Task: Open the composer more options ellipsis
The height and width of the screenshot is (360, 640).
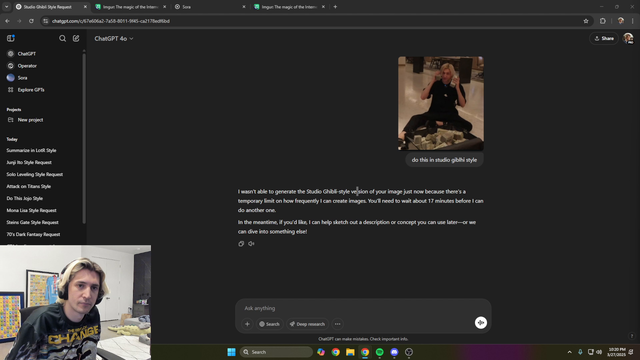Action: coord(338,324)
